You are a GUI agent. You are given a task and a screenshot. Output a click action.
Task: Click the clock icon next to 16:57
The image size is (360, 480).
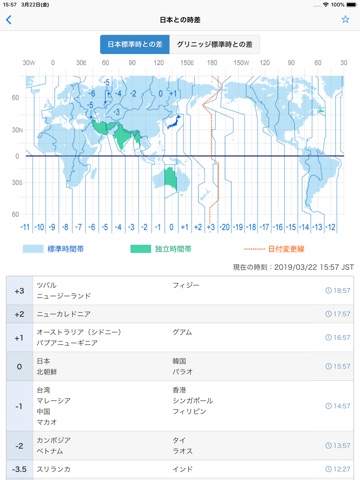click(x=328, y=337)
